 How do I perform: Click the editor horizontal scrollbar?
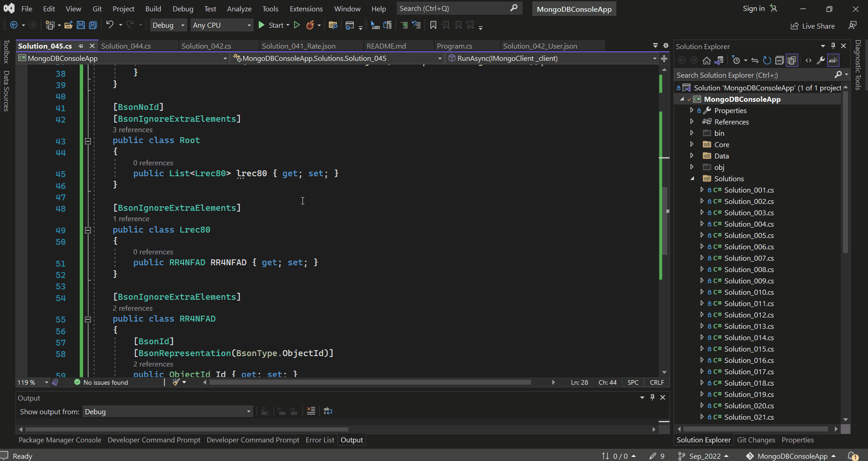[370, 382]
